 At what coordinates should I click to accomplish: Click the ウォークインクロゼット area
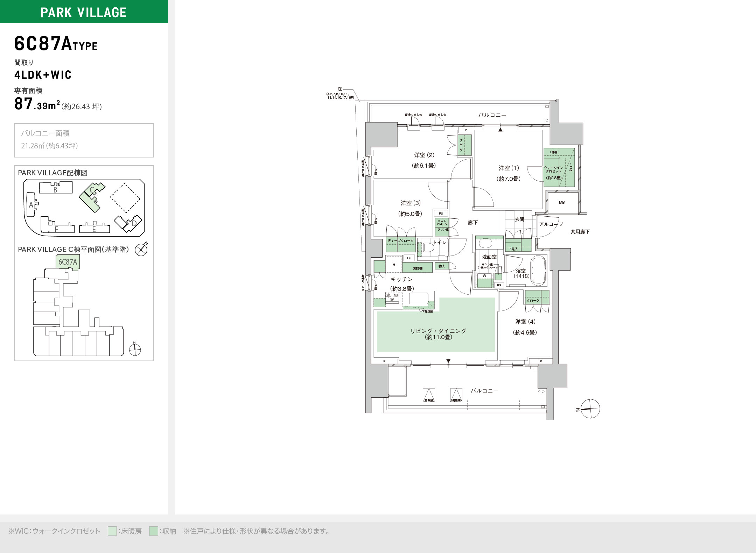tap(559, 168)
